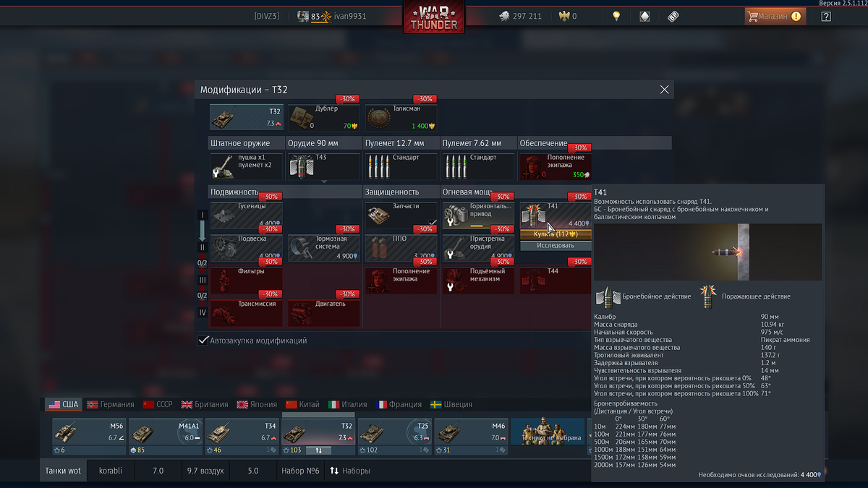Click the lightbulb hints icon
The width and height of the screenshot is (868, 488).
616,16
